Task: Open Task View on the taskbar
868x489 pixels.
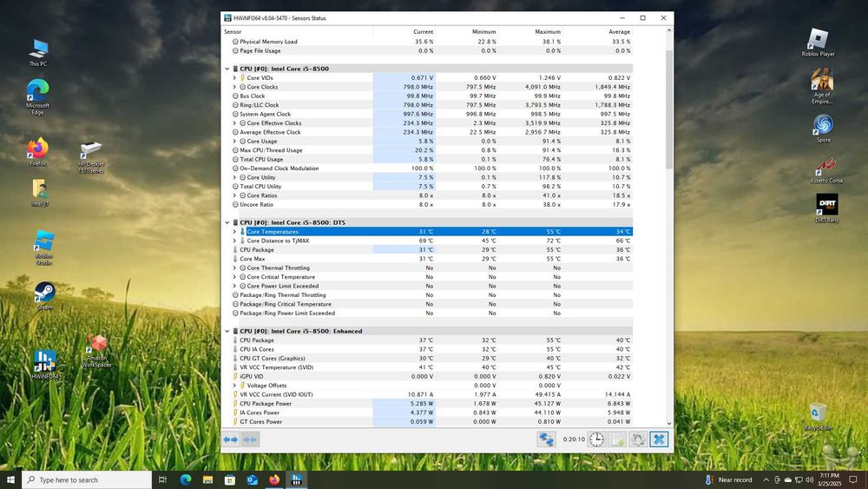Action: (162, 479)
